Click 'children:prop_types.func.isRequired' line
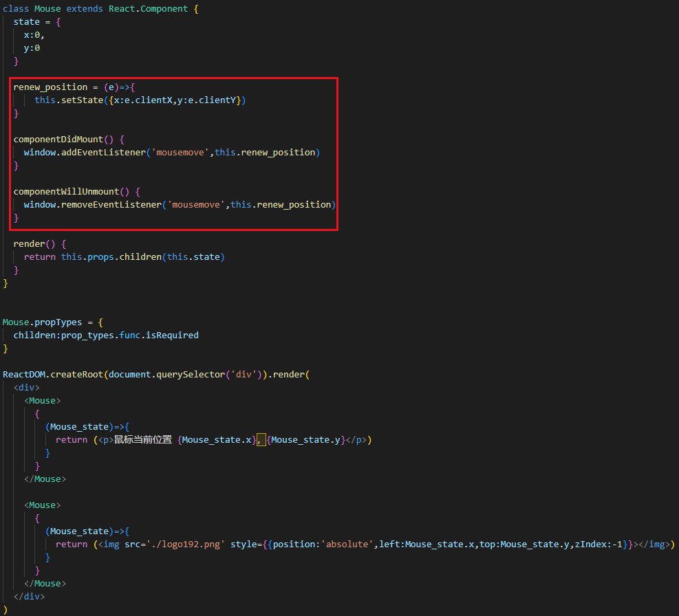Viewport: 679px width, 616px height. [106, 335]
